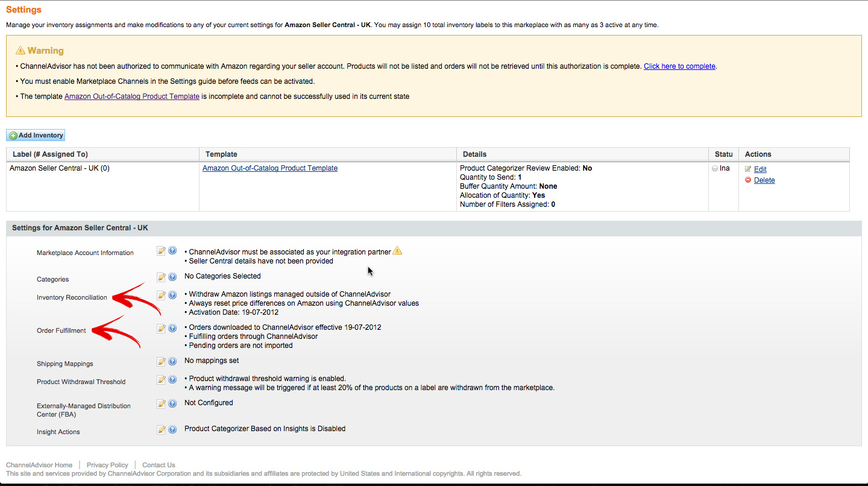Open the Contact Us footer link
Image resolution: width=868 pixels, height=486 pixels.
click(159, 465)
